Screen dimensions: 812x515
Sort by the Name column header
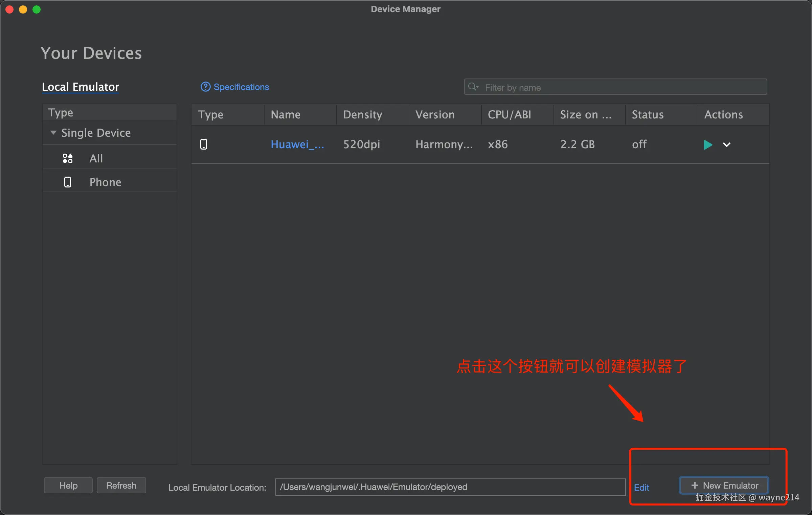click(286, 115)
